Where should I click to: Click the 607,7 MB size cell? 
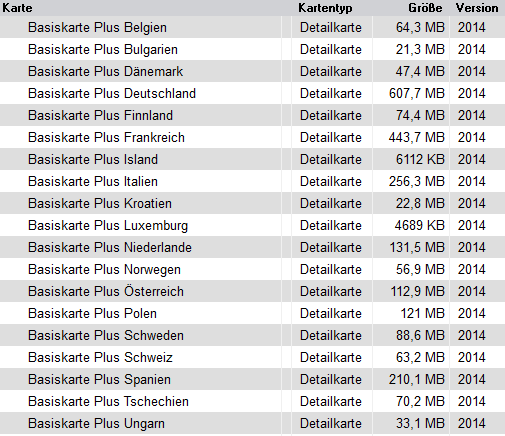(417, 93)
